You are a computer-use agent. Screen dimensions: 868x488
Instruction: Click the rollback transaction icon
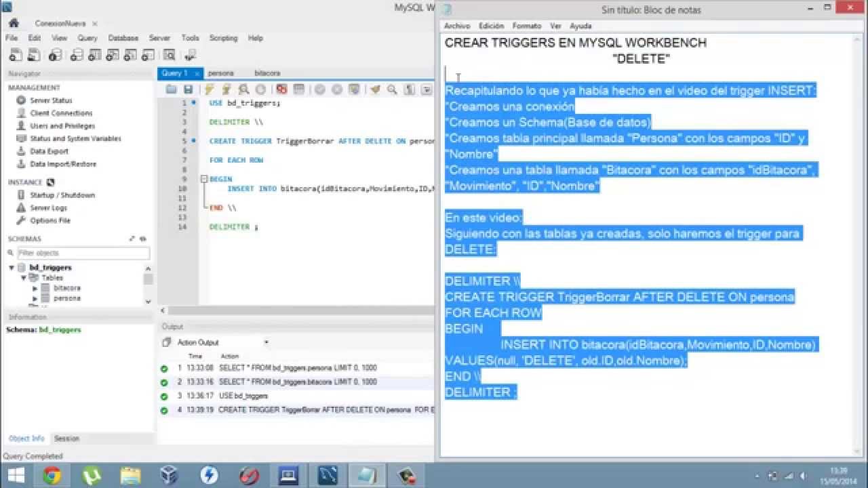(336, 89)
